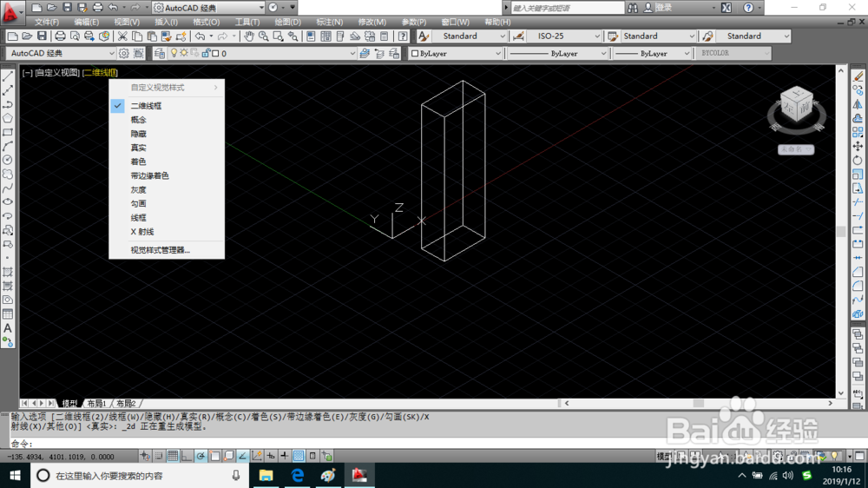Select the Line tool in draw toolbar
Viewport: 868px width, 488px height.
coord(8,77)
